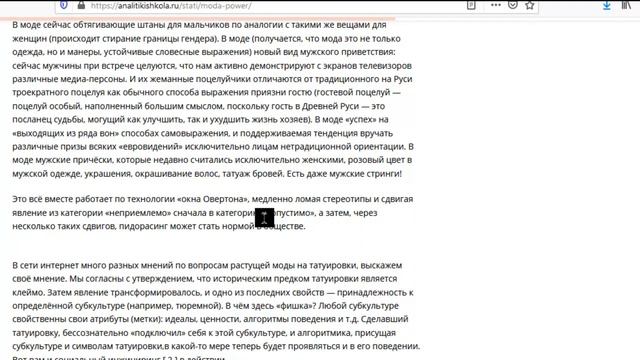The image size is (640, 360).
Task: Click the text 'окна Овертона' in the paragraph
Action: [x=212, y=199]
